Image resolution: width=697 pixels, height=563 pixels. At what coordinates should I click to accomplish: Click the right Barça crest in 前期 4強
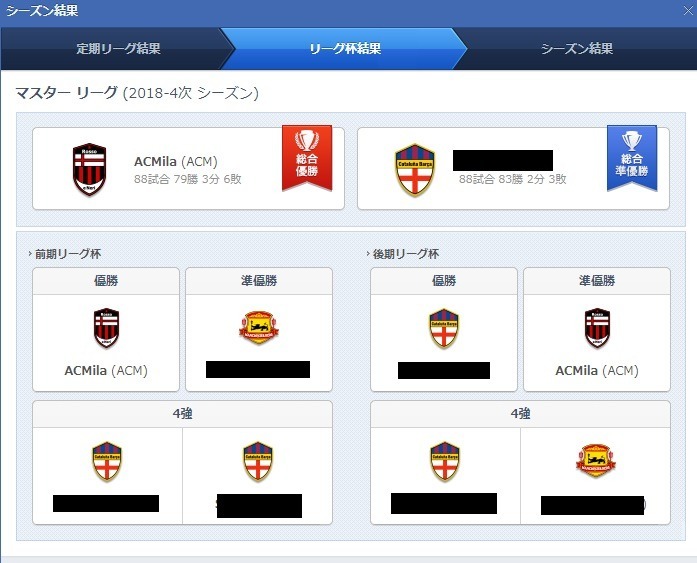point(258,462)
